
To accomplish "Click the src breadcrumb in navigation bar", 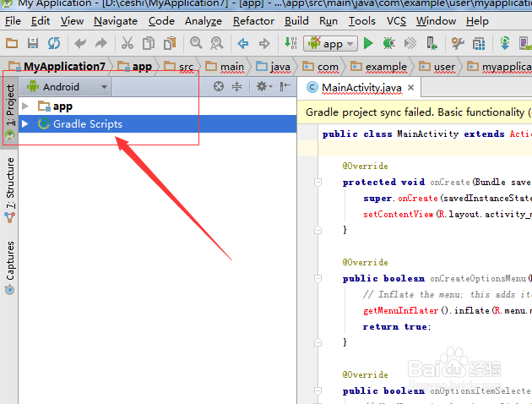I will click(x=179, y=67).
